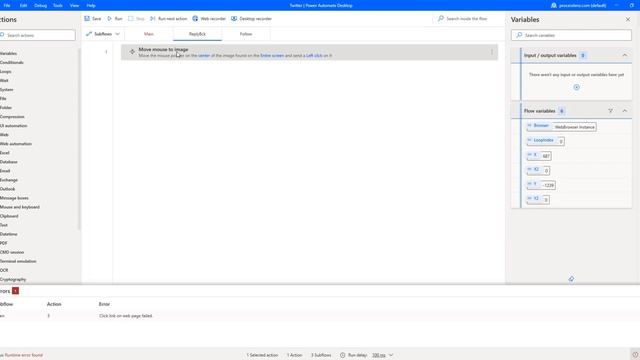Launch the Web recorder
640x360 pixels.
point(209,18)
